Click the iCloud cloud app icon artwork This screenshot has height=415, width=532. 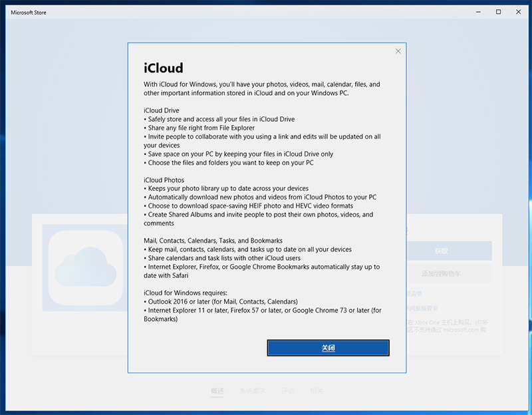click(x=84, y=265)
